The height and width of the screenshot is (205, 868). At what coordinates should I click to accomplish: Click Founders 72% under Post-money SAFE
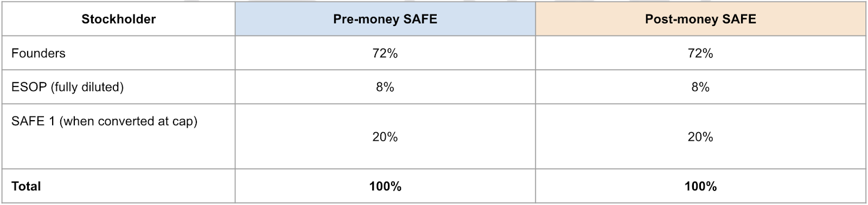pyautogui.click(x=700, y=53)
